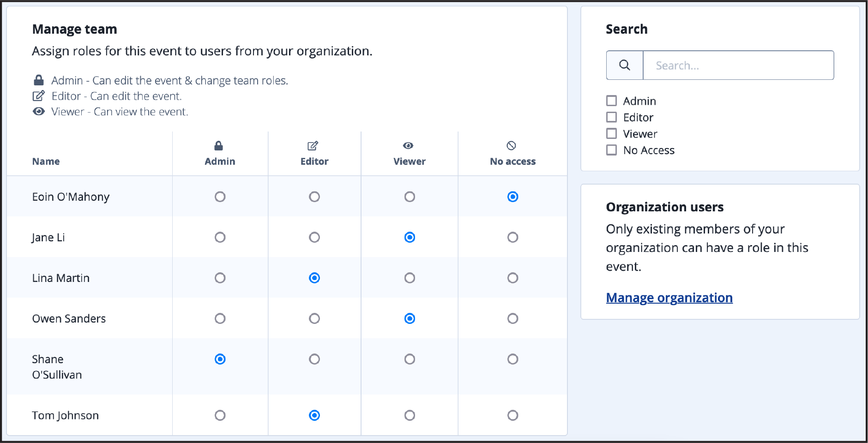868x443 pixels.
Task: Click the name Tom Johnson
Action: (65, 416)
